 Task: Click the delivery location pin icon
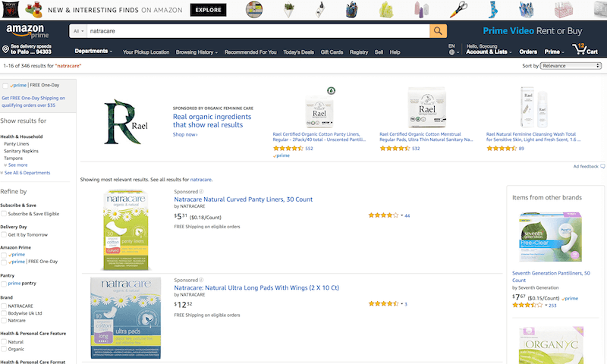[5, 49]
